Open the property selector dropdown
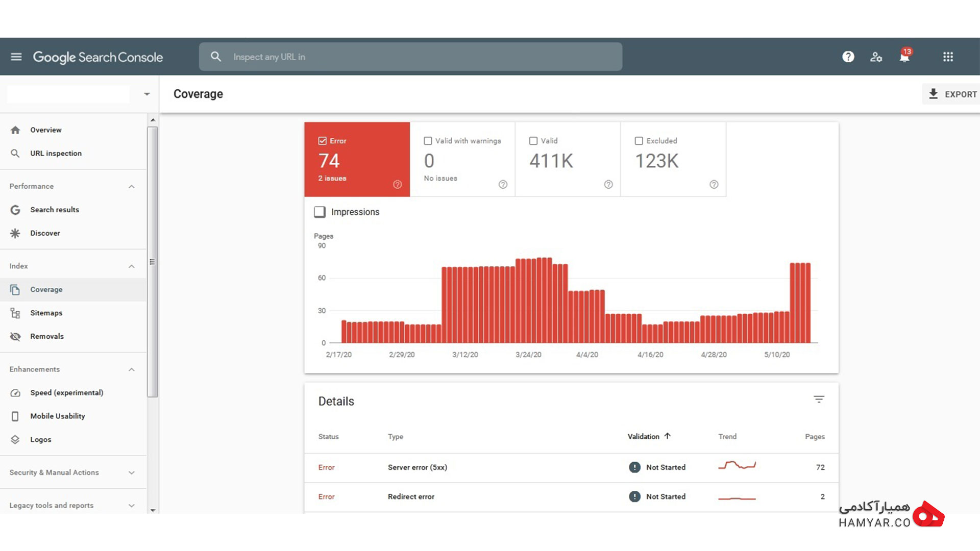The image size is (980, 551). [x=147, y=94]
